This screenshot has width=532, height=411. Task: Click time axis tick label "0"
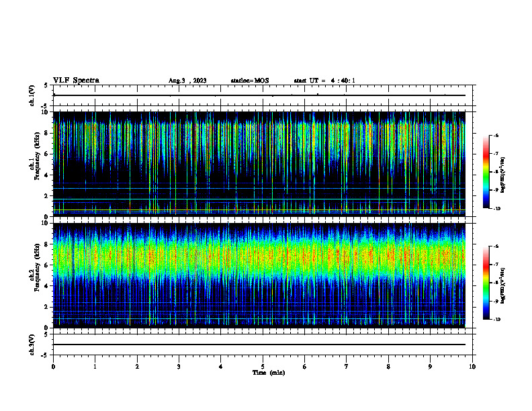click(x=53, y=367)
